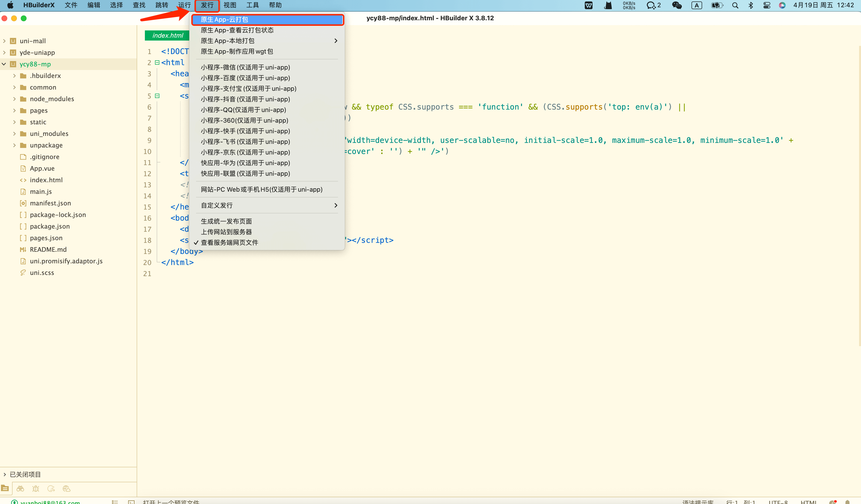Toggle 查看服务端网页文件 checked menu item
Screen dimensions: 861x504
[x=229, y=242]
